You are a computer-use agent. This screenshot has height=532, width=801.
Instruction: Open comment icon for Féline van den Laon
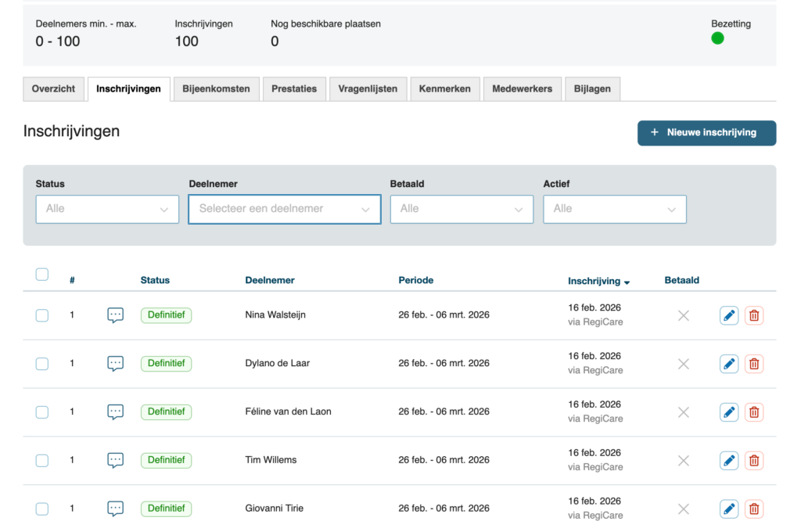pyautogui.click(x=115, y=412)
